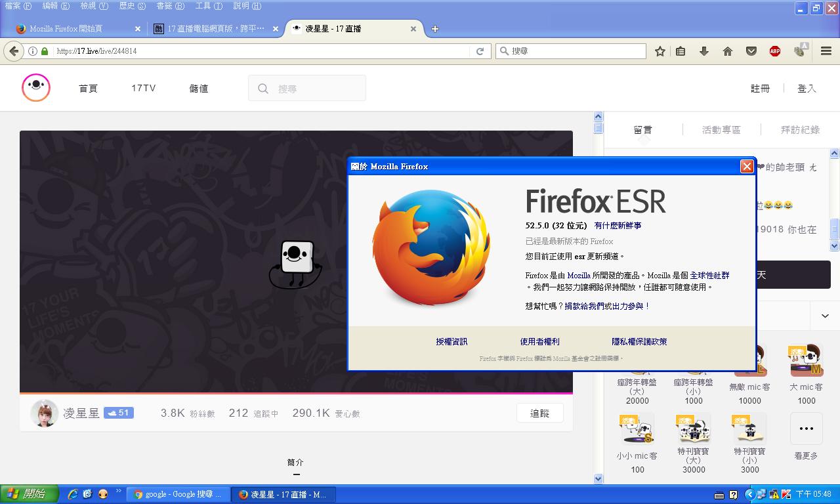Image resolution: width=840 pixels, height=504 pixels.
Task: Click the level 51 badge next to 凌星星
Action: point(119,413)
